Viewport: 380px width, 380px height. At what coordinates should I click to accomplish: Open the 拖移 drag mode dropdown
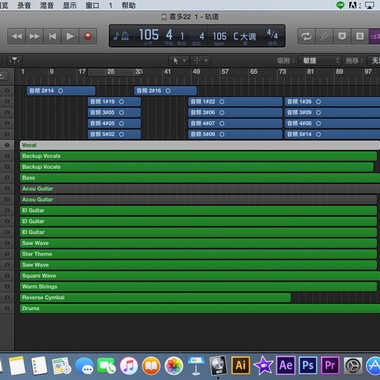374,61
